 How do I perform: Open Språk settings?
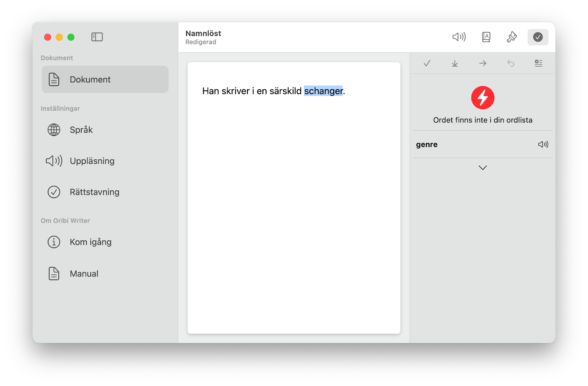coord(105,130)
